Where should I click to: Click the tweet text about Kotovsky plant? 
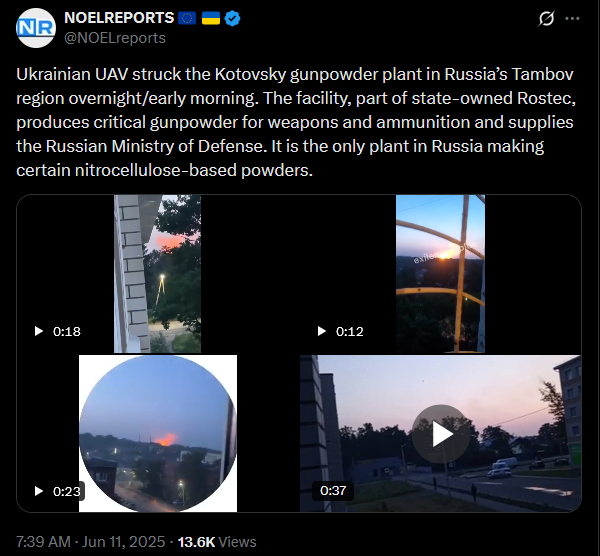coord(296,122)
